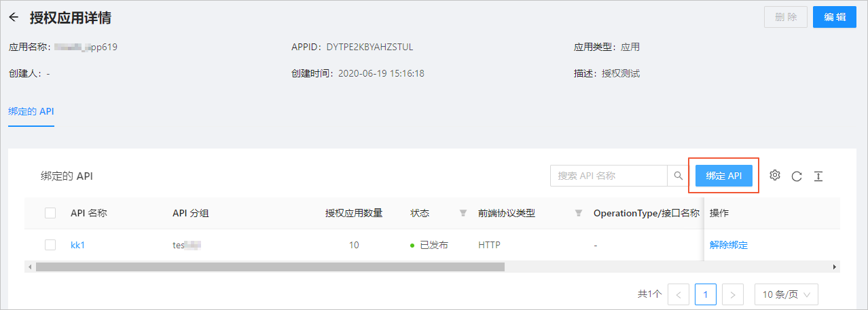Click the search magnifier icon

(678, 176)
